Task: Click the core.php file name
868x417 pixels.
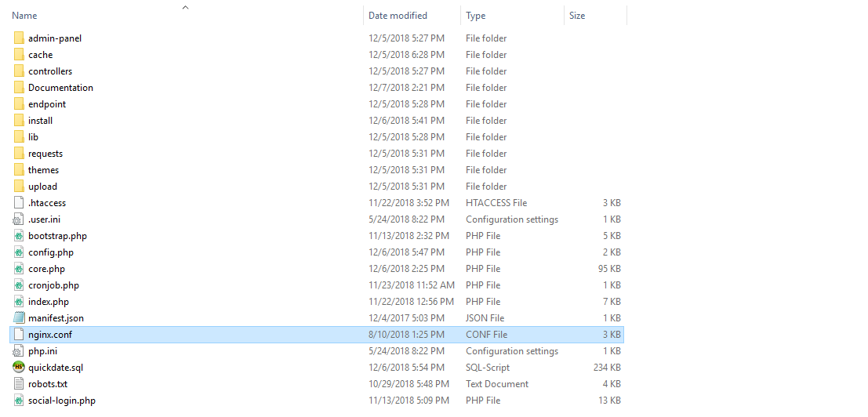Action: click(x=46, y=269)
